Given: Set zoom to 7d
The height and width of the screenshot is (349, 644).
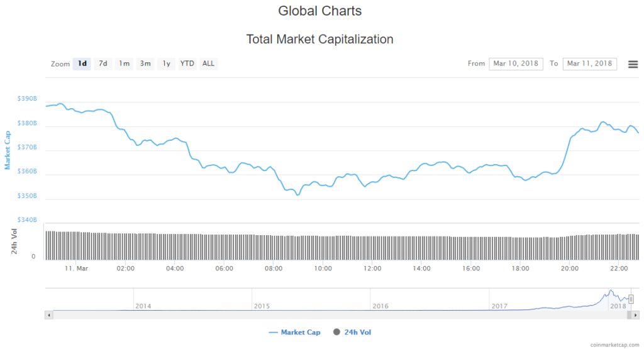Looking at the screenshot, I should tap(103, 64).
